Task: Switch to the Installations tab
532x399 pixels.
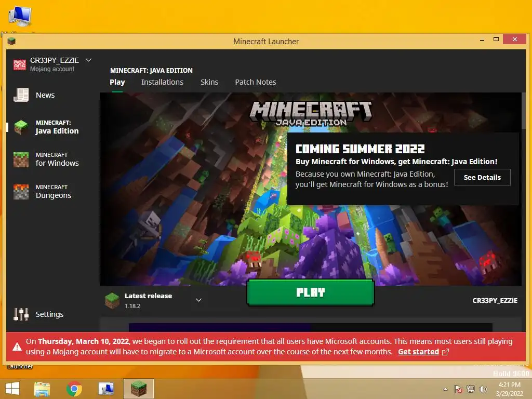Action: [162, 82]
